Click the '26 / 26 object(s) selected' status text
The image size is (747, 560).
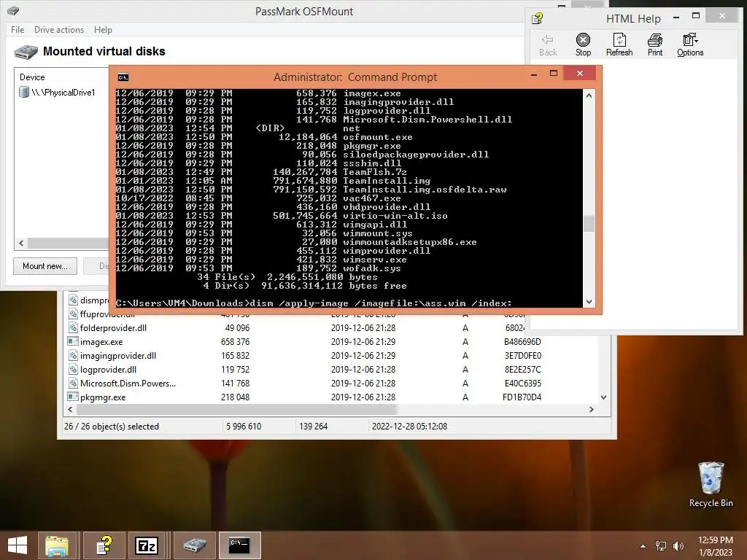[112, 426]
